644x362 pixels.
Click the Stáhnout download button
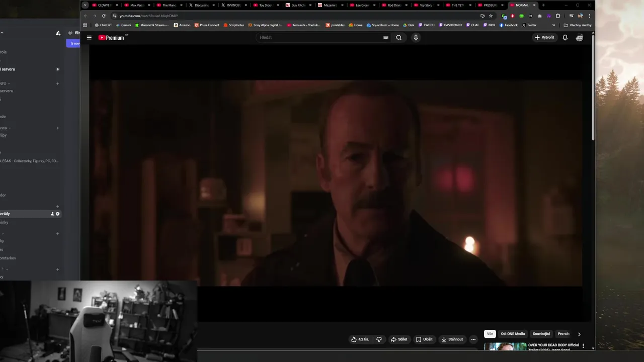tap(452, 339)
